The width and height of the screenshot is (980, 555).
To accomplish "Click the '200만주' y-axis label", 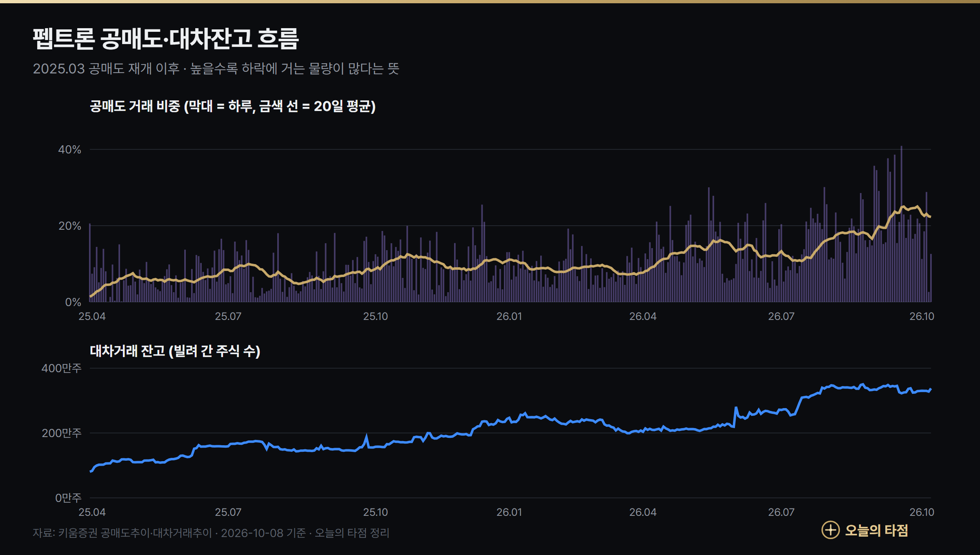I will click(x=62, y=433).
